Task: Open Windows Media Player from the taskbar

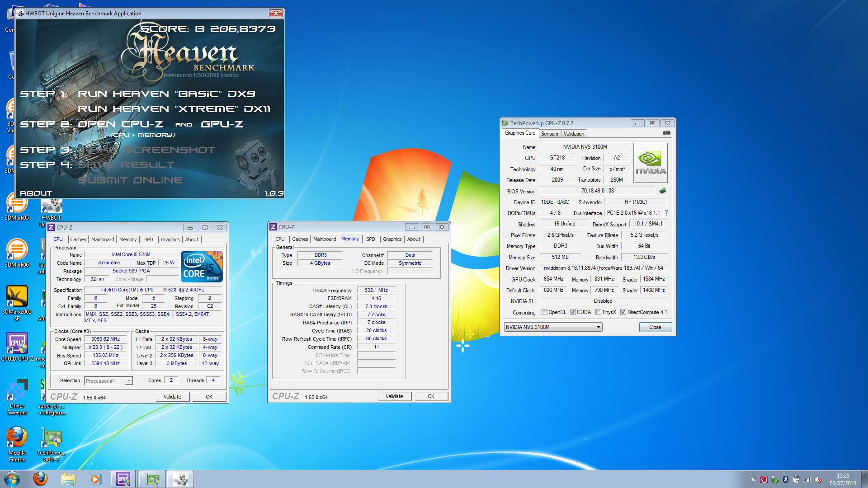Action: coord(95,479)
